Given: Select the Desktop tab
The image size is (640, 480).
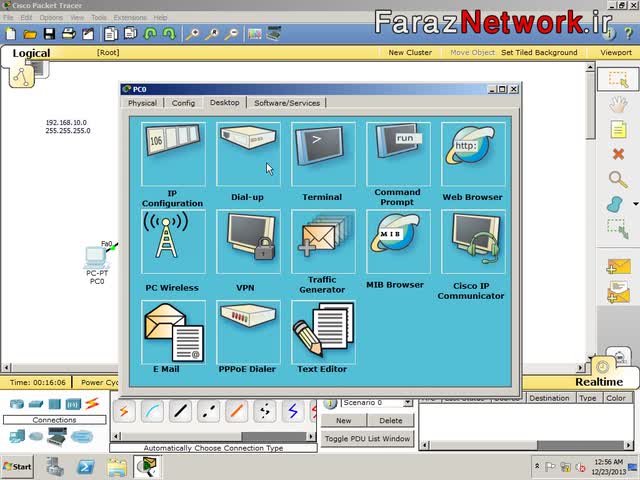Looking at the screenshot, I should [224, 102].
